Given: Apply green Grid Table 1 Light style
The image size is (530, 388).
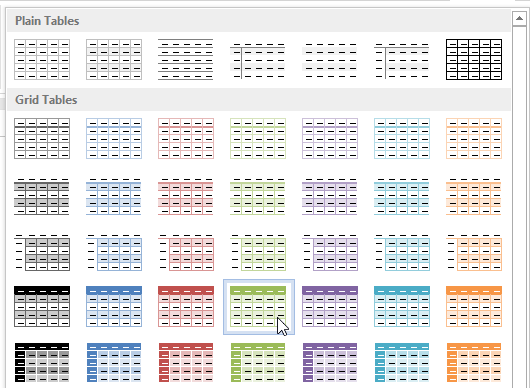Looking at the screenshot, I should 258,138.
